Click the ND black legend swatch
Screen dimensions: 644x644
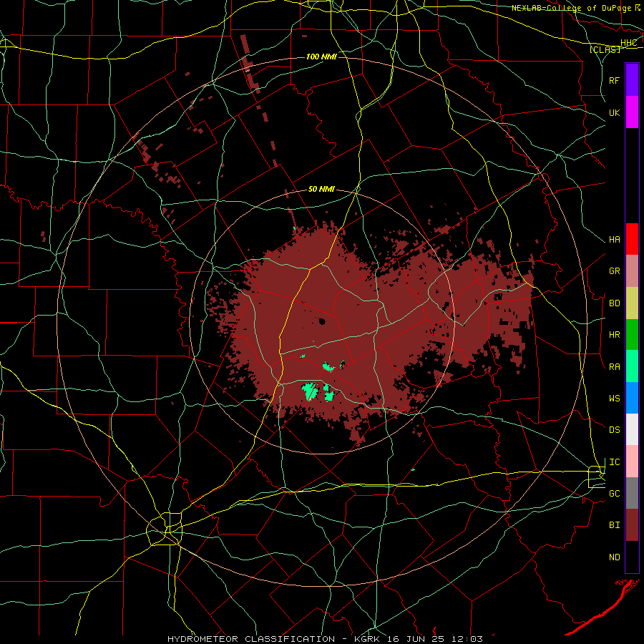pos(632,557)
